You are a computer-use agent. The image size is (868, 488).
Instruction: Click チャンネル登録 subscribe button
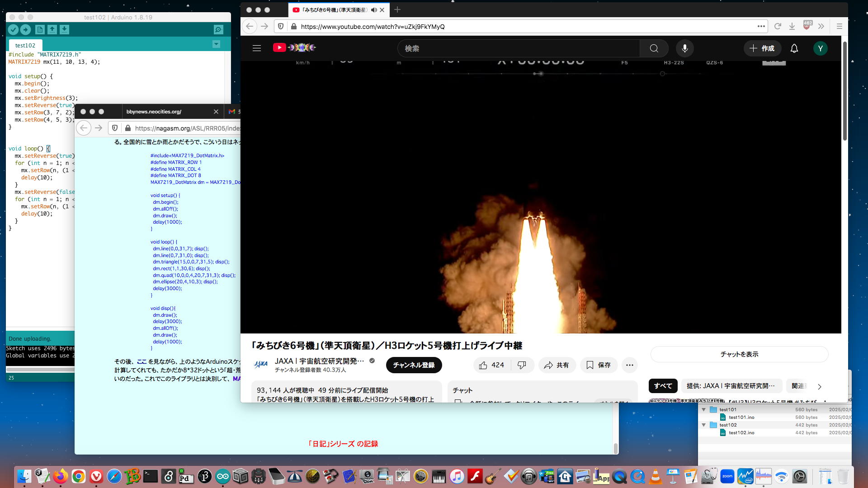pos(414,365)
